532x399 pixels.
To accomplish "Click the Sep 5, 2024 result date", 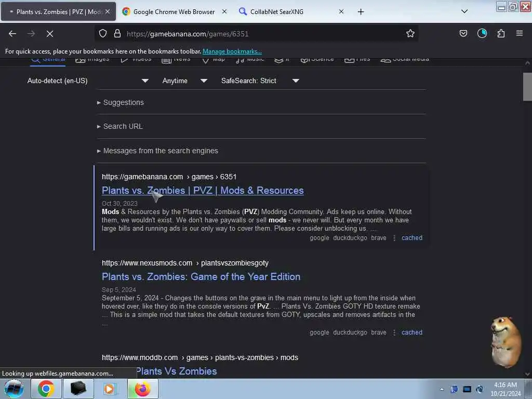I will [x=119, y=289].
